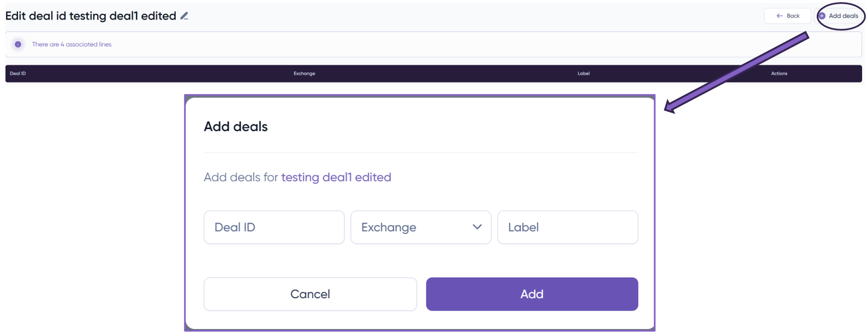Click into the Label text field
This screenshot has height=335, width=868.
point(567,227)
